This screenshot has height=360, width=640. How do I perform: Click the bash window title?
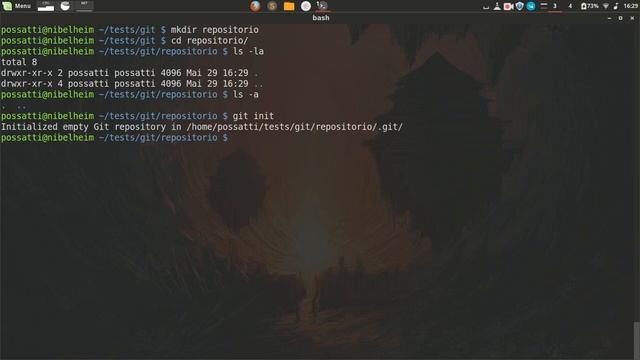point(321,18)
